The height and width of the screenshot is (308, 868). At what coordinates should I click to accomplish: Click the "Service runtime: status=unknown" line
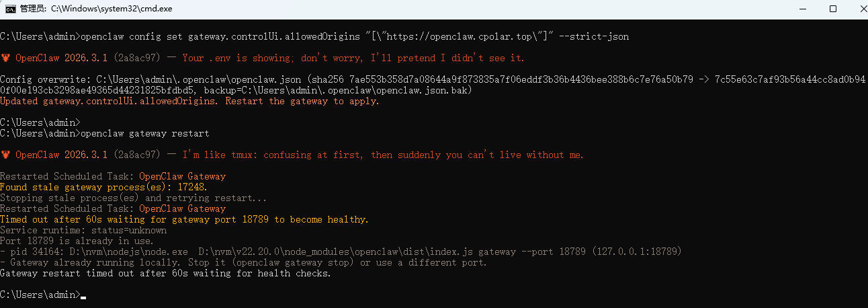click(82, 230)
